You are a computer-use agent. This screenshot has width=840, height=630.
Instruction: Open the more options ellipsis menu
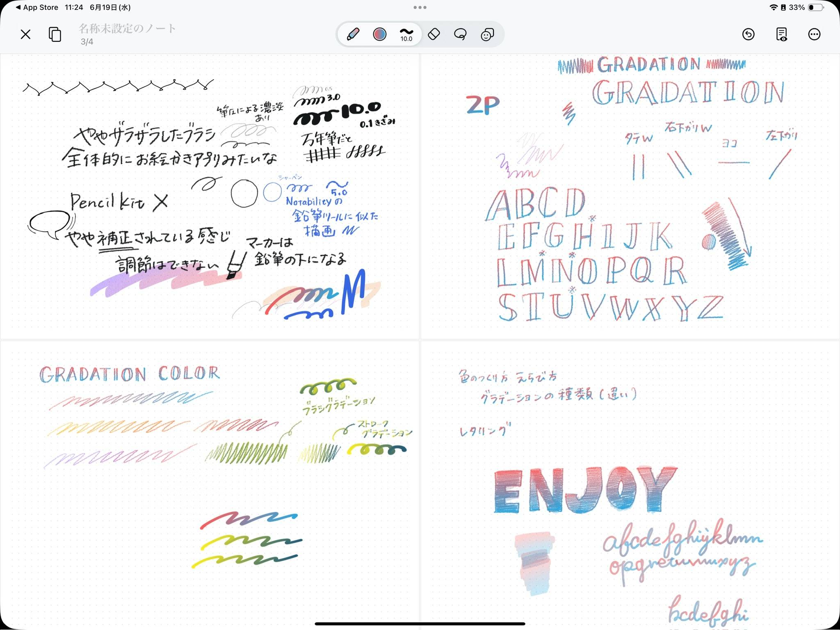coord(814,34)
